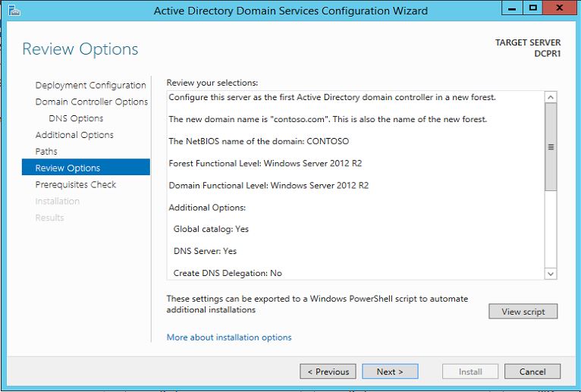The image size is (581, 392).
Task: Select the highlighted Review Options step
Action: tap(86, 167)
